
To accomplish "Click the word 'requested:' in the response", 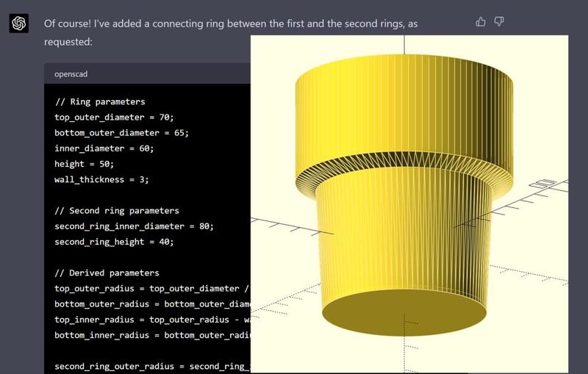I will click(68, 43).
